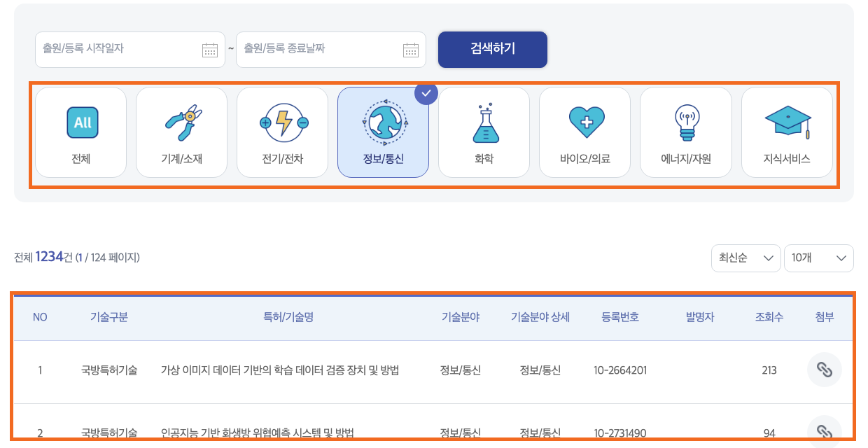Screen dimensions: 868x448
Task: Open patent 인공지능 기반 화생방 위협예측 시스템
Action: click(257, 433)
